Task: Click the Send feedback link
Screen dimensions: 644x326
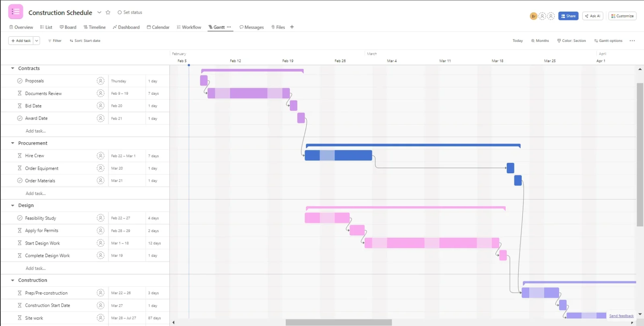Action: (x=621, y=316)
